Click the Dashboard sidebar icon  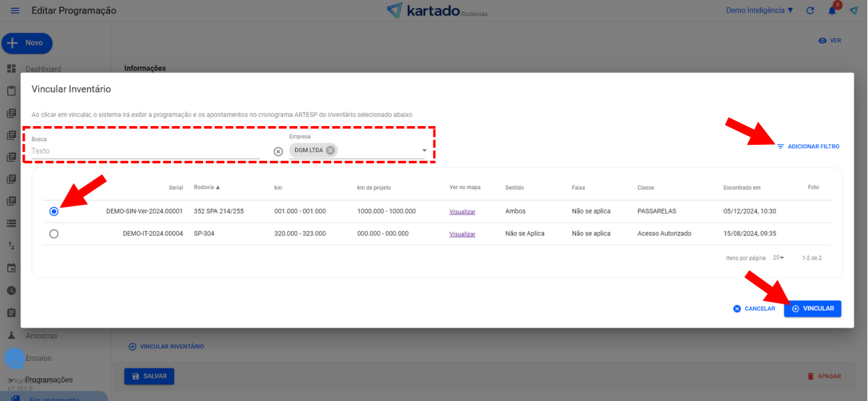pyautogui.click(x=11, y=69)
